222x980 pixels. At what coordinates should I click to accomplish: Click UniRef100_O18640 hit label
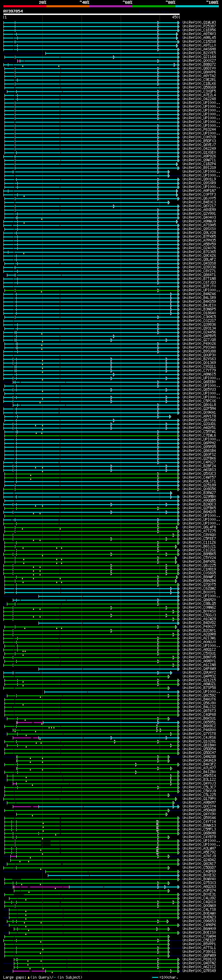click(x=199, y=313)
